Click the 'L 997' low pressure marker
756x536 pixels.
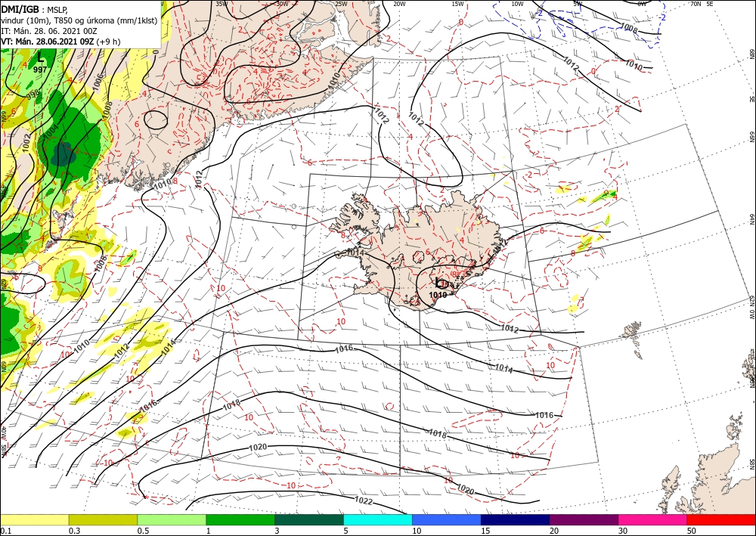coord(41,63)
